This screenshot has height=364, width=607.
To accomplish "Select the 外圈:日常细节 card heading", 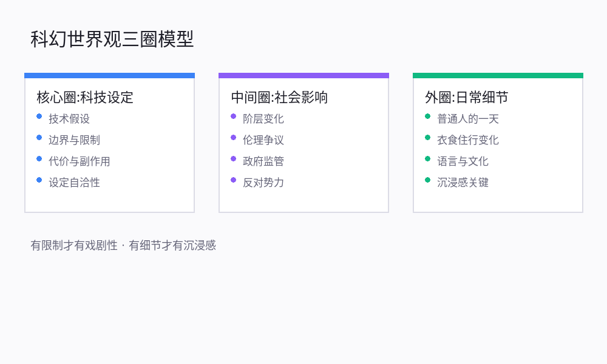I will pos(467,97).
